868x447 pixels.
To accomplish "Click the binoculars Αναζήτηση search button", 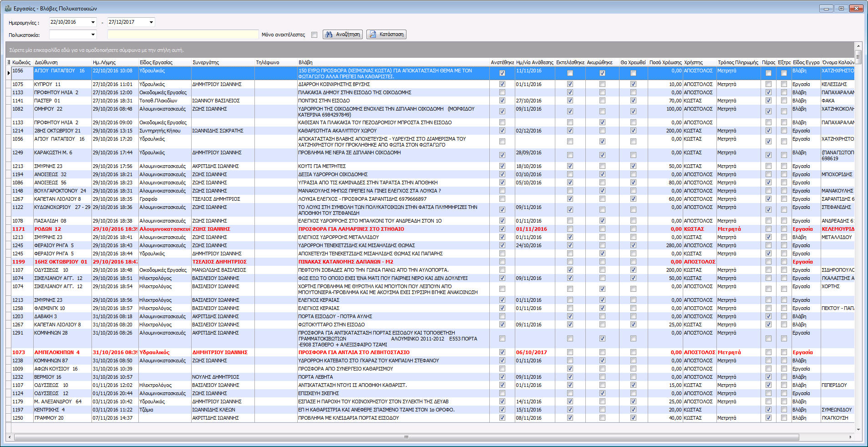I will click(343, 34).
